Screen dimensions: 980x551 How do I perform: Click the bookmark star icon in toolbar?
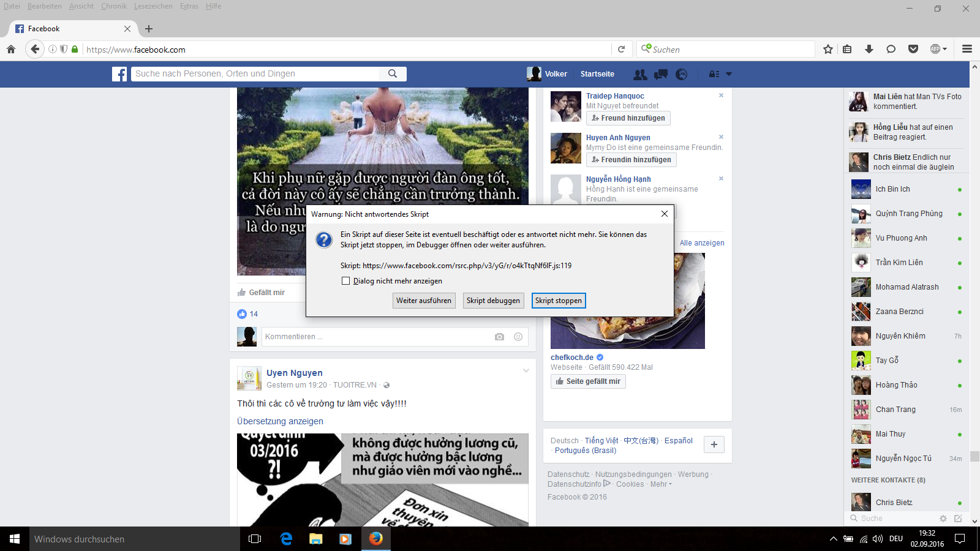[x=828, y=50]
